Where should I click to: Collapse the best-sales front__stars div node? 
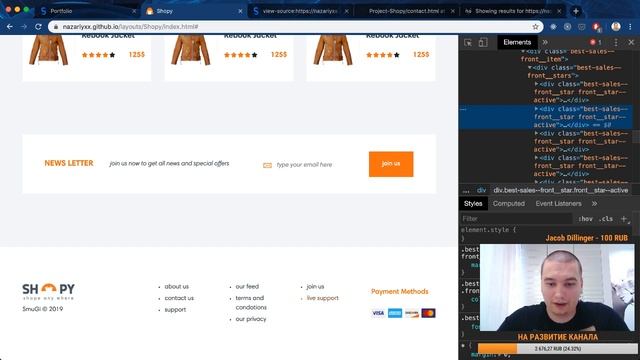tap(530, 68)
